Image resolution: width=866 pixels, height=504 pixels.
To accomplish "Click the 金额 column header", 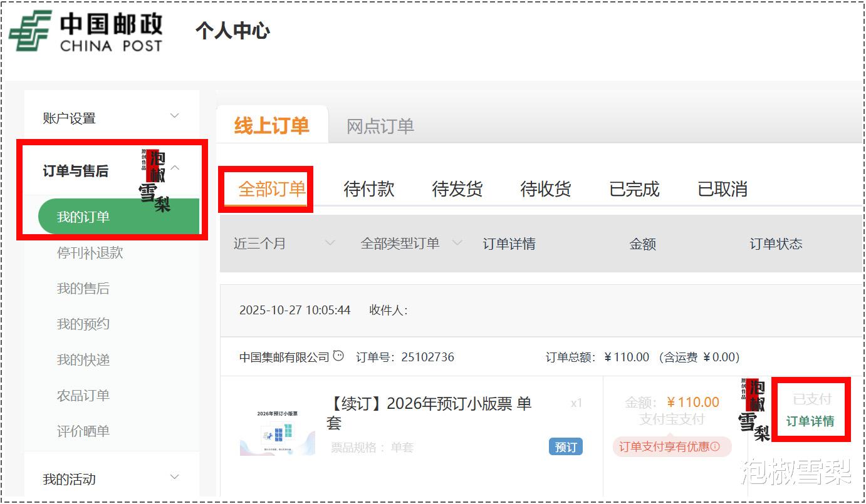I will [642, 244].
